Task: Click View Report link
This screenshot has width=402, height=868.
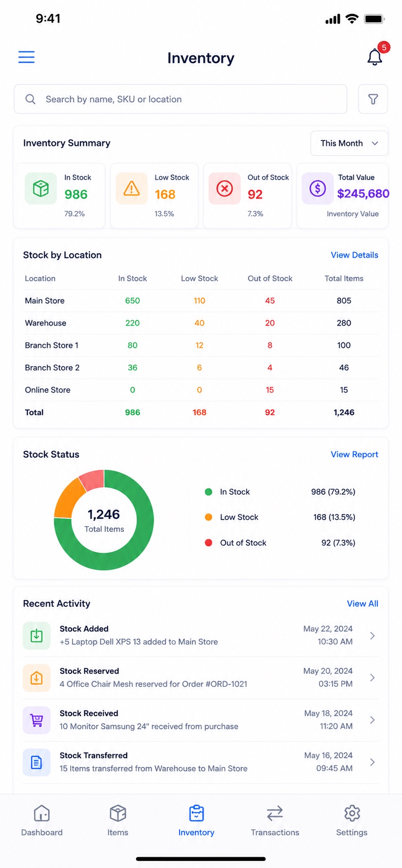Action: pyautogui.click(x=354, y=454)
